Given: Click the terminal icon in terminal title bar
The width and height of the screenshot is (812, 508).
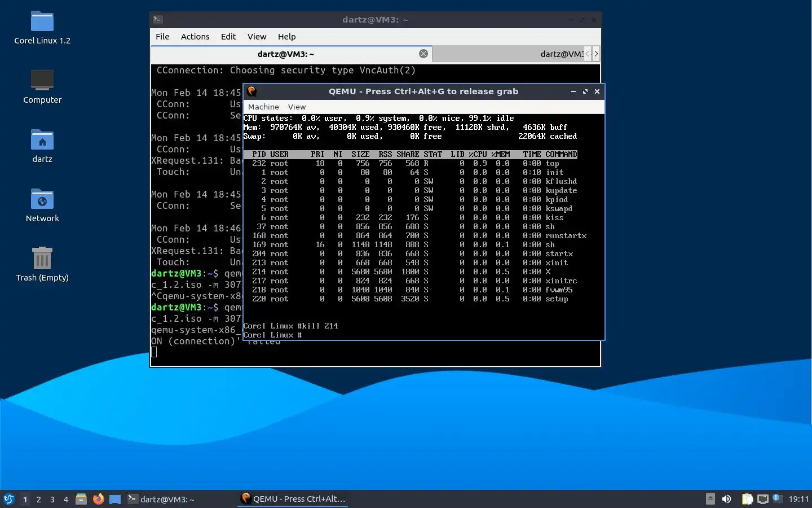Looking at the screenshot, I should 158,20.
